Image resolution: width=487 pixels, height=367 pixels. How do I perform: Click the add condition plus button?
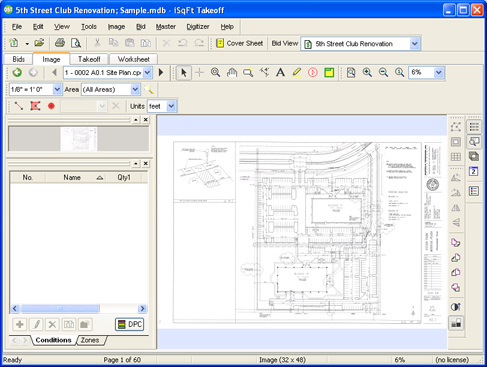coord(20,324)
